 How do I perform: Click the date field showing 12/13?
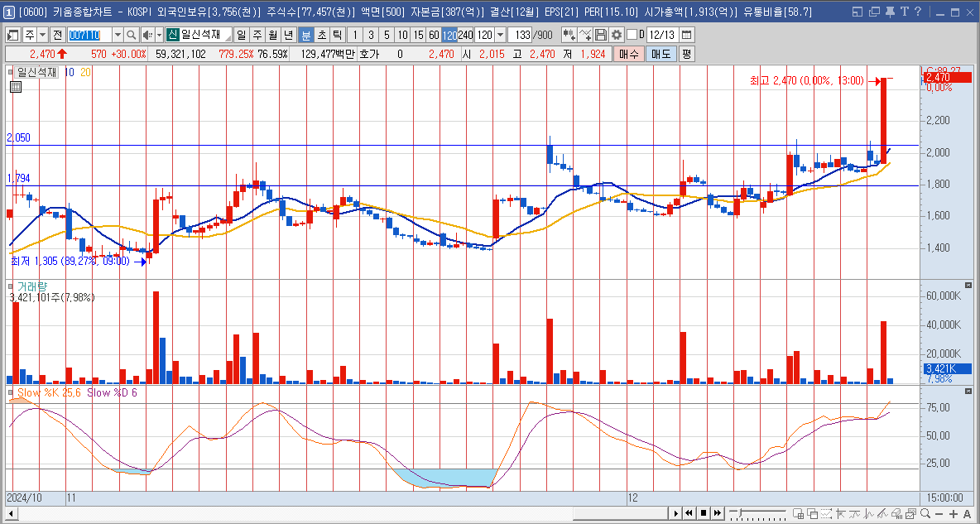[x=662, y=35]
